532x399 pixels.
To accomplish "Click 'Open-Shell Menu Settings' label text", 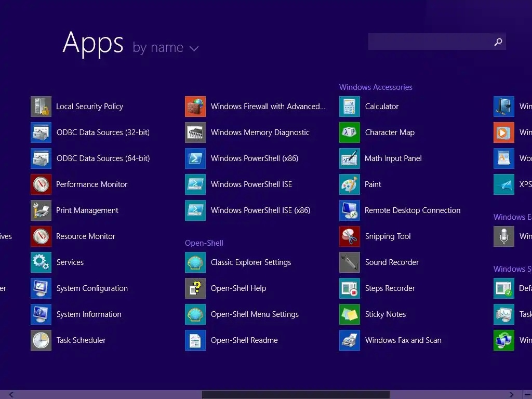I will pyautogui.click(x=255, y=314).
